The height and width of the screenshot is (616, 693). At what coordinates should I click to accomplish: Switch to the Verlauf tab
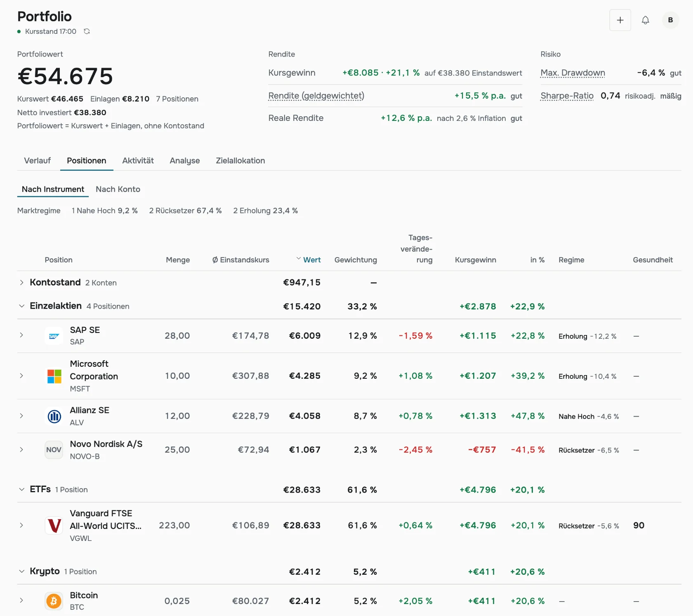tap(37, 160)
